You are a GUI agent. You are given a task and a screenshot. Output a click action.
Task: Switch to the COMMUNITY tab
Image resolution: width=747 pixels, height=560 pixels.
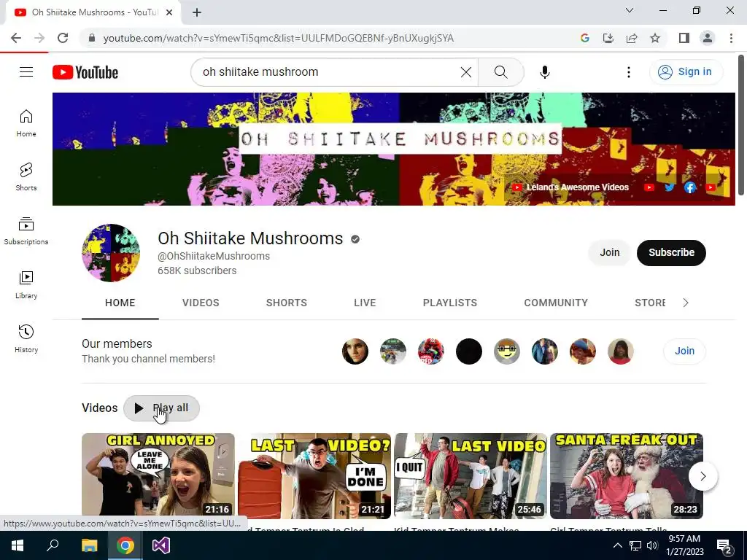click(556, 303)
